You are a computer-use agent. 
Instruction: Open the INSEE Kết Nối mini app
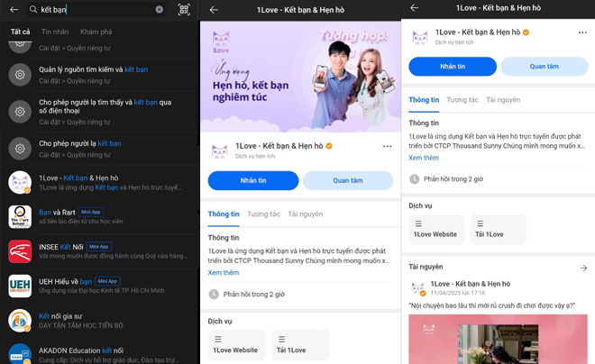pyautogui.click(x=99, y=251)
